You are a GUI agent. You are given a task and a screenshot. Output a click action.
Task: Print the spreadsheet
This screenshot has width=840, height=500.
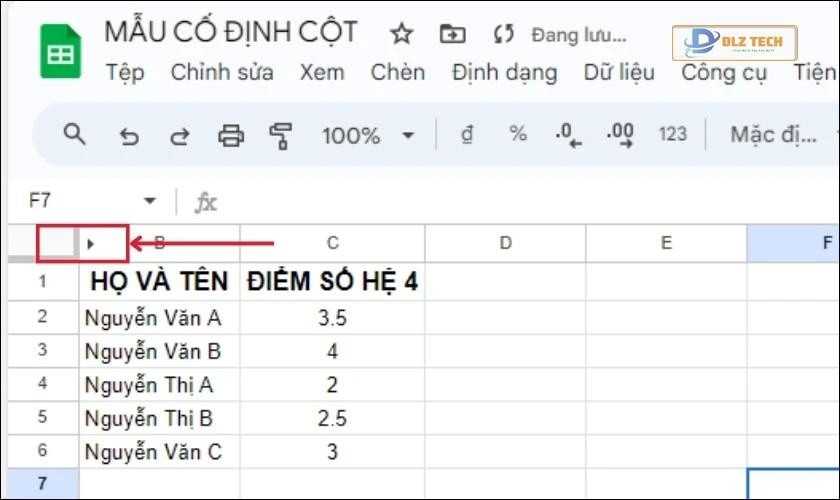tap(231, 135)
